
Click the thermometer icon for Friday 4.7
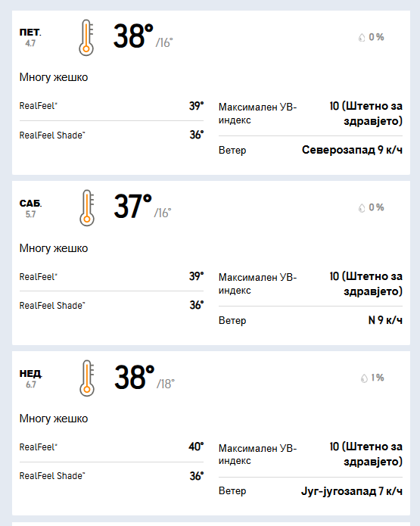tap(86, 37)
